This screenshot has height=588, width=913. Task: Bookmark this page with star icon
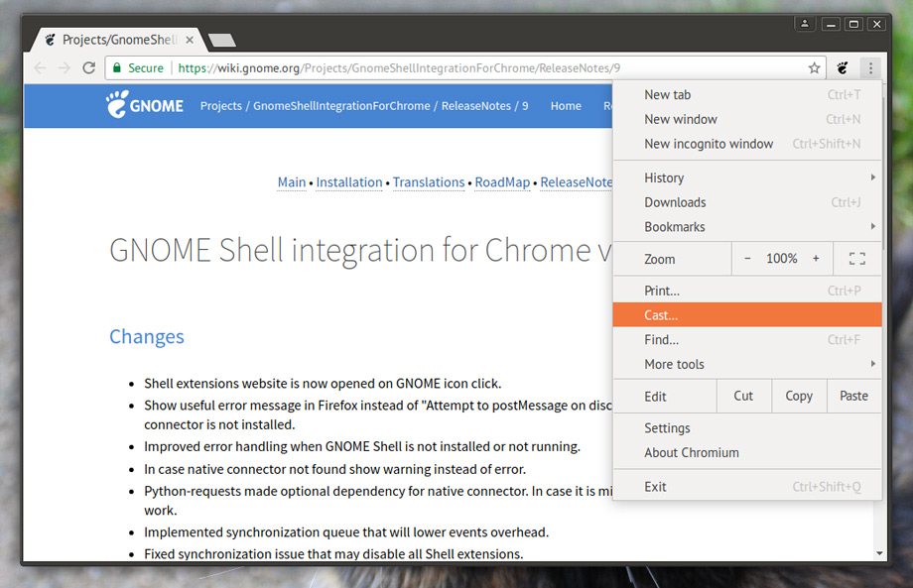click(814, 68)
